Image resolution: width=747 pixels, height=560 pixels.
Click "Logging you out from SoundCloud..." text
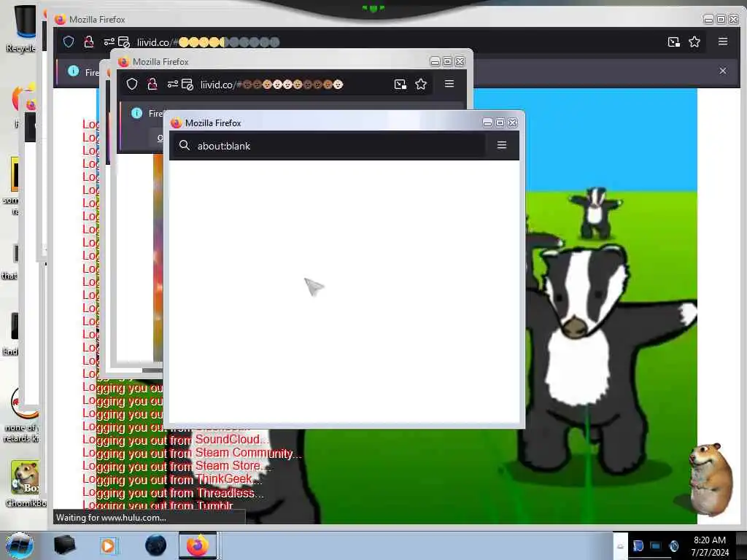coord(175,440)
